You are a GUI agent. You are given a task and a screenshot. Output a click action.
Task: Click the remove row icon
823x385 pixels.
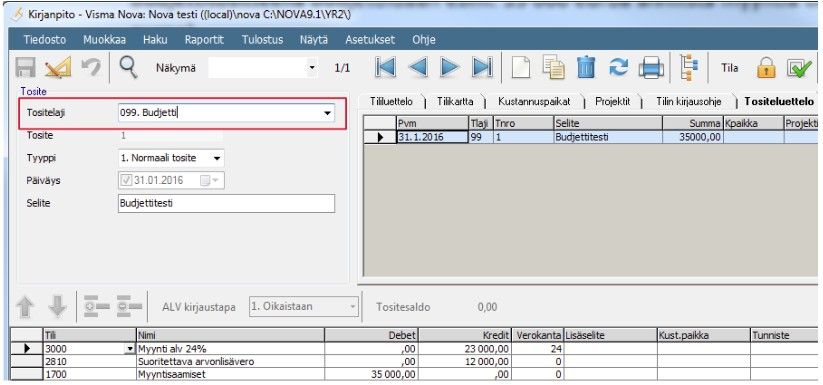[x=129, y=307]
